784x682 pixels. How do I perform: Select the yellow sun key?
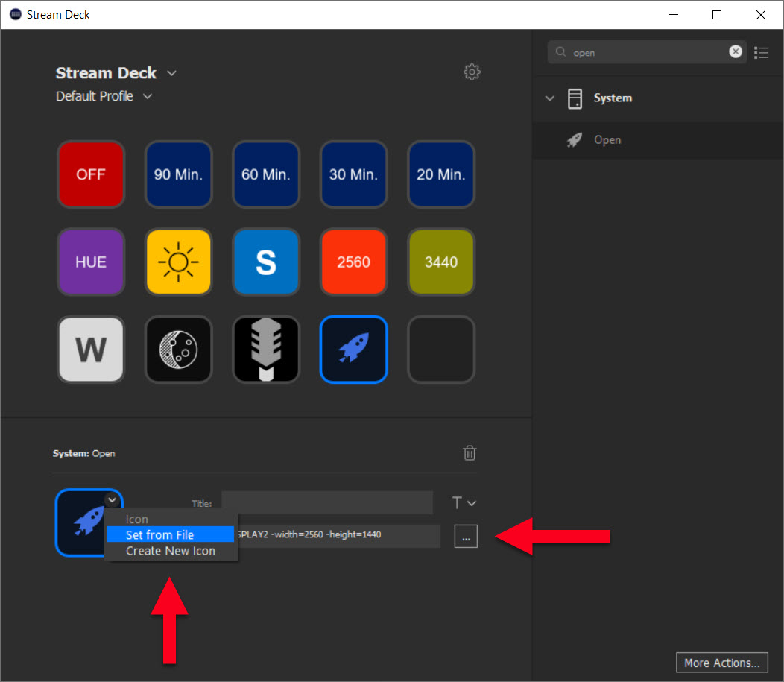(179, 262)
